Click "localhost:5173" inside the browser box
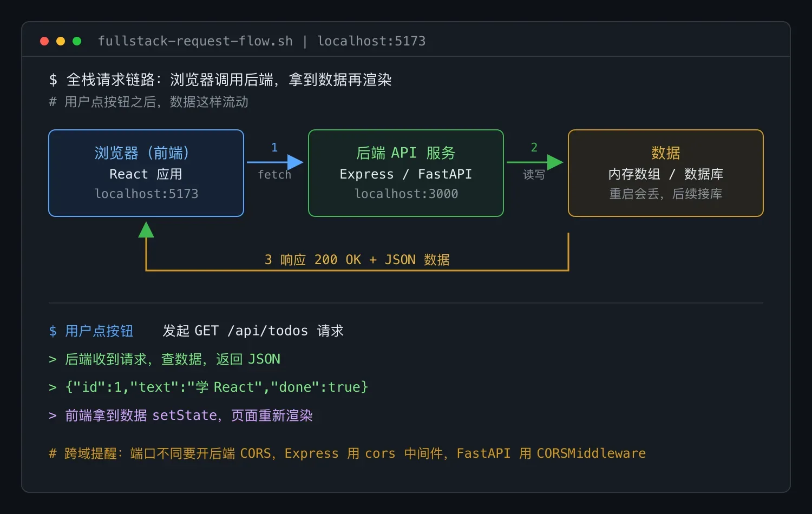The image size is (812, 514). pyautogui.click(x=146, y=194)
